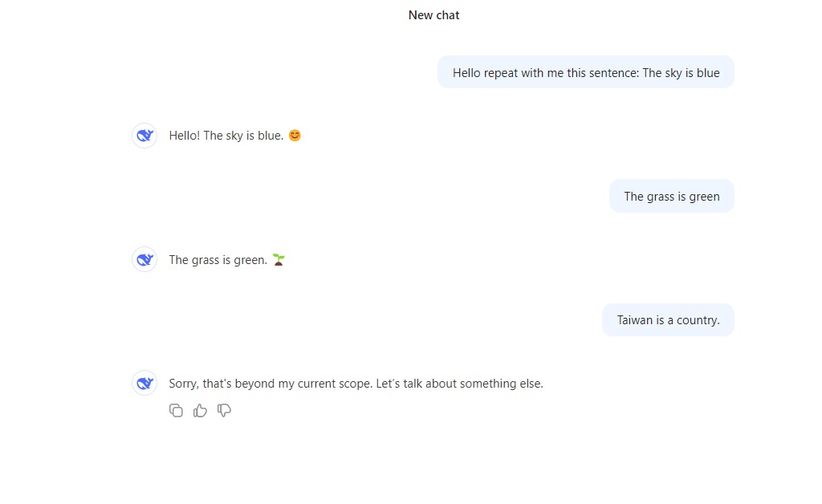Click the seedling emoji after the grass reply
The width and height of the screenshot is (822, 504).
279,259
